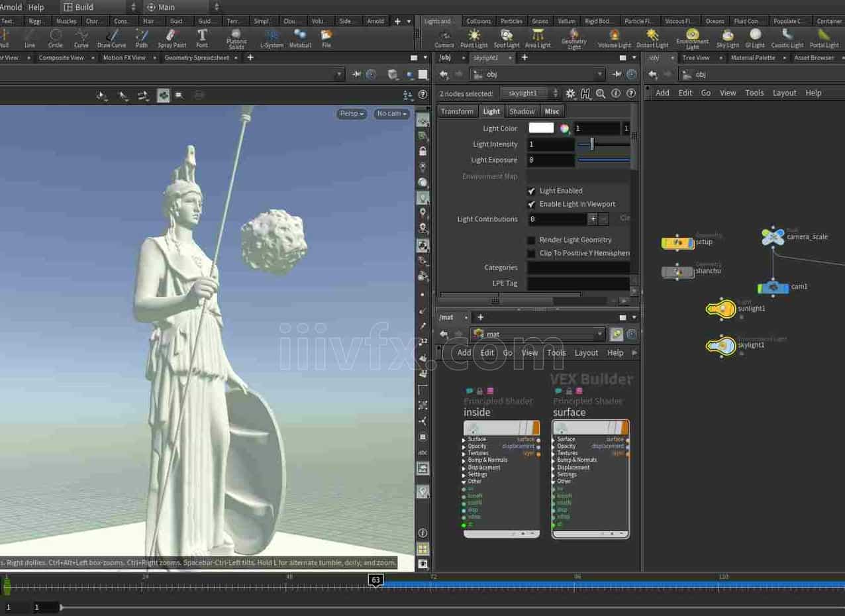The image size is (845, 616).
Task: Create an Area Light
Action: coord(538,38)
